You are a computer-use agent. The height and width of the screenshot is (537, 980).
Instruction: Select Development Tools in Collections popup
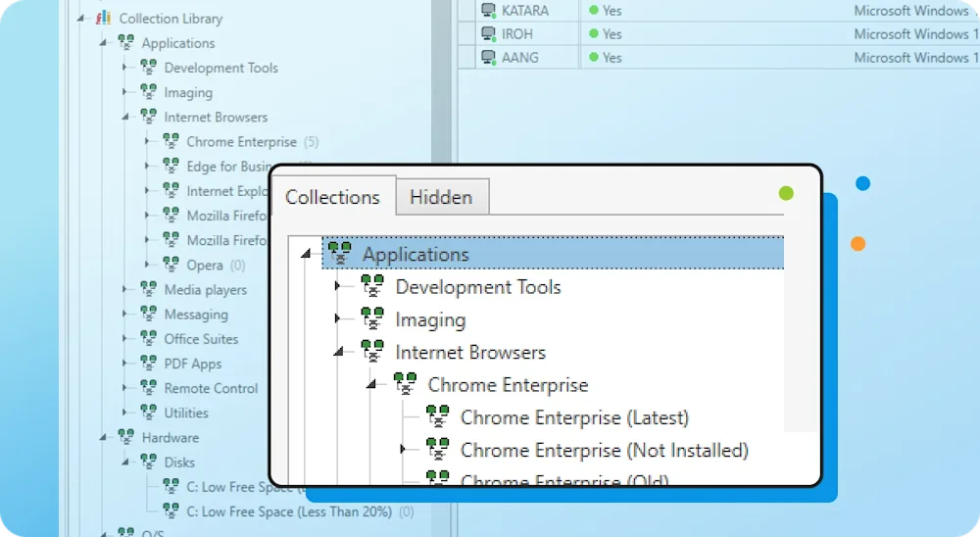click(x=478, y=287)
